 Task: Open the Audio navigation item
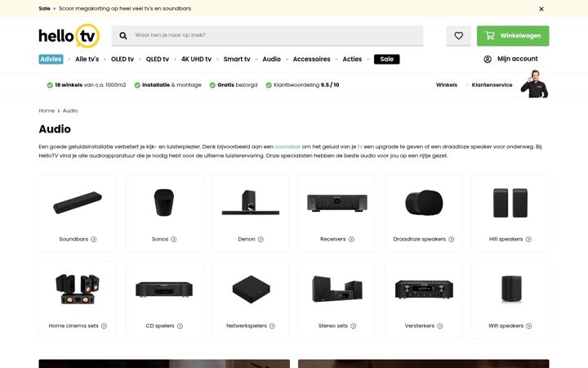coord(271,59)
